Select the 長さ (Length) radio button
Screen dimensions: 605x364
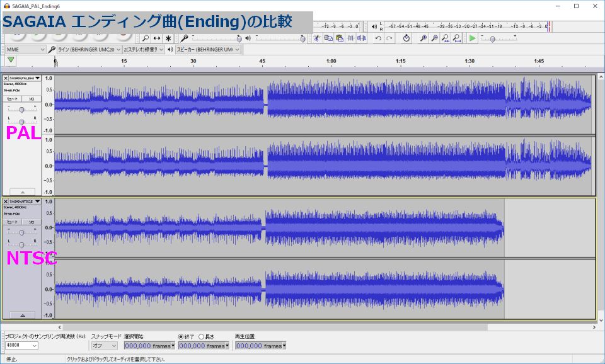click(202, 336)
